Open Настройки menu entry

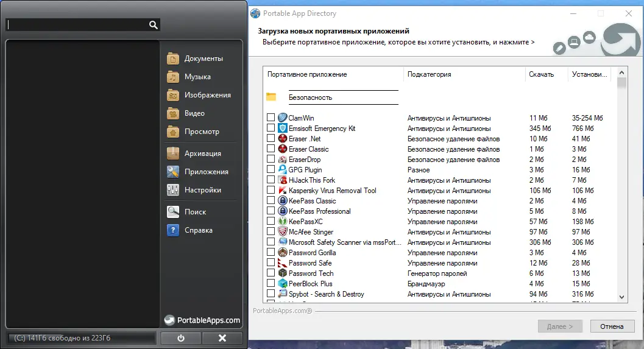(202, 189)
